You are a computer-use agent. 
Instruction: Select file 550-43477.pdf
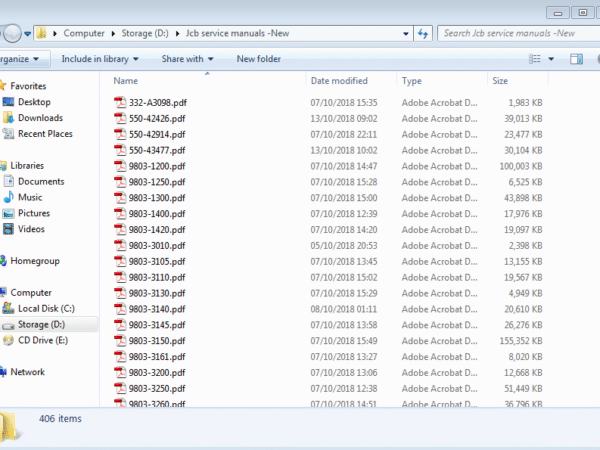pyautogui.click(x=157, y=150)
